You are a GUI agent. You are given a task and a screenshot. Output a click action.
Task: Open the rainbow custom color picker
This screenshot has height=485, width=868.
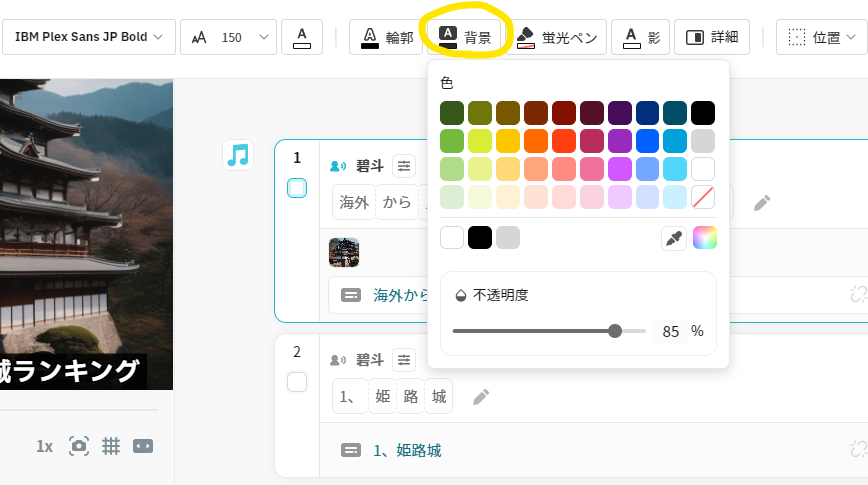(x=705, y=239)
